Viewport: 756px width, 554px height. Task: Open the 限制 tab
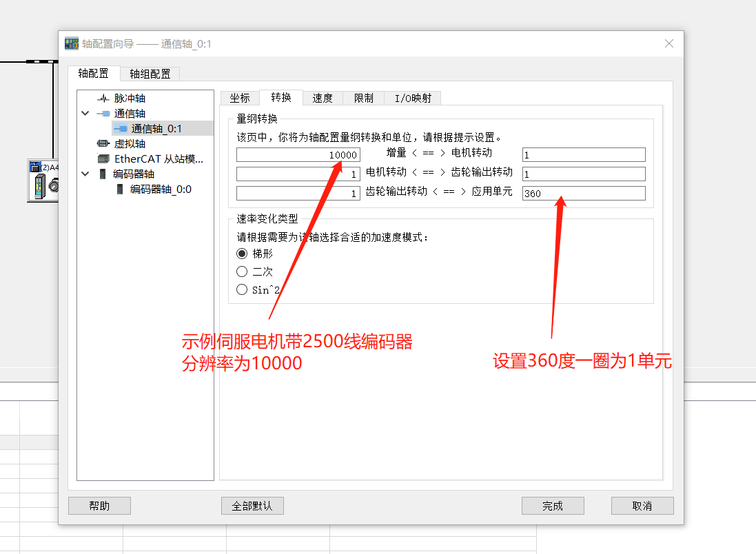coord(364,99)
